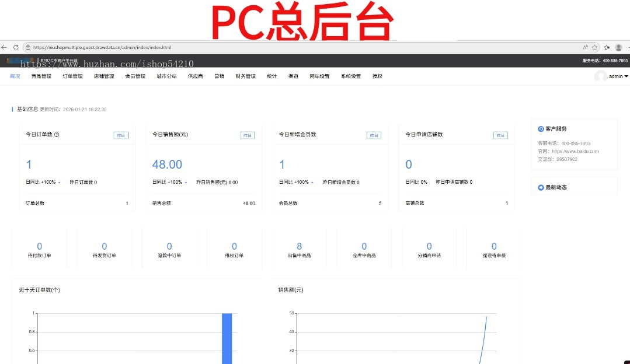This screenshot has width=630, height=364.
Task: Click 昨日 button on 今日订单数 card
Action: point(121,135)
